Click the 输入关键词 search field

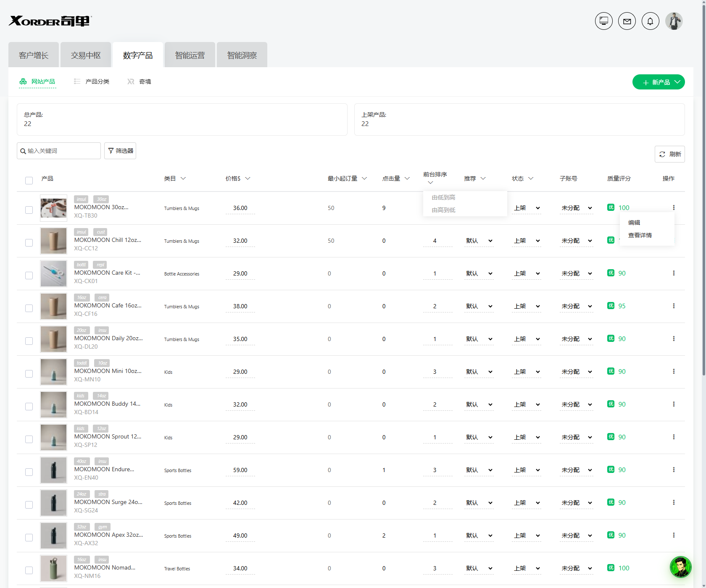59,151
